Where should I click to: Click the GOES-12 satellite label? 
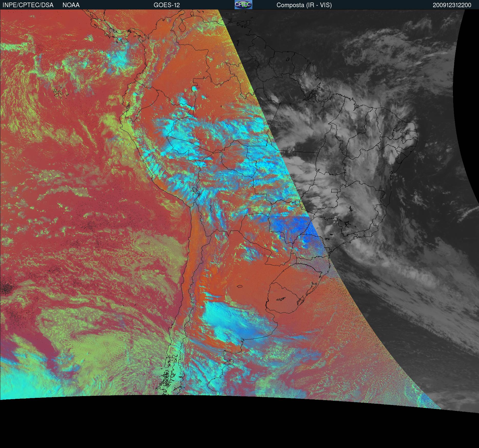pyautogui.click(x=167, y=5)
